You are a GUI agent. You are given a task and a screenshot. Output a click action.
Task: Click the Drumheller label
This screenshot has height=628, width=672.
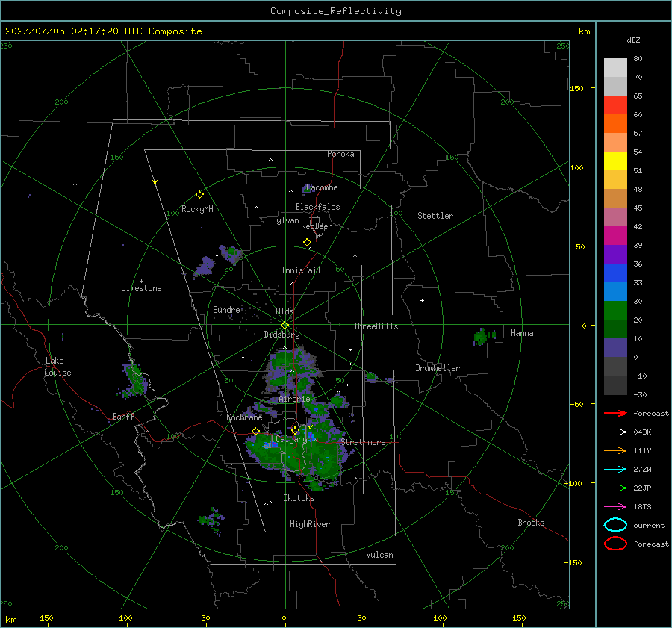437,368
